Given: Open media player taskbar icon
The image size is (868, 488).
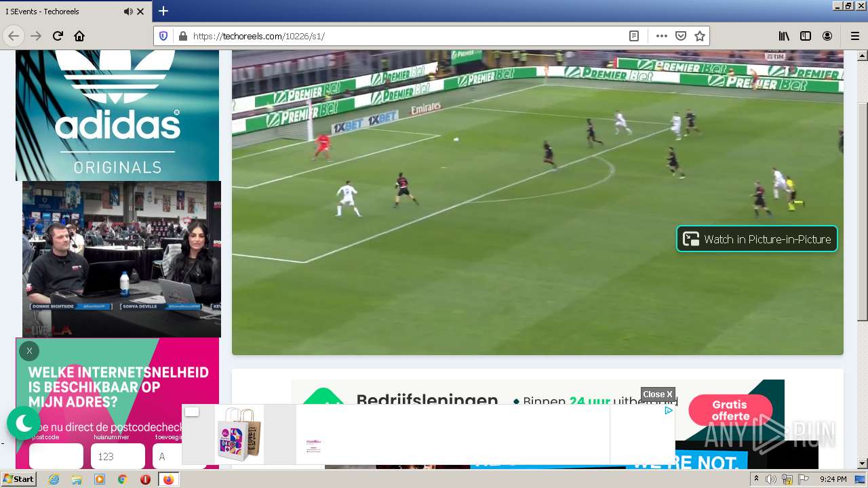Looking at the screenshot, I should pyautogui.click(x=100, y=479).
